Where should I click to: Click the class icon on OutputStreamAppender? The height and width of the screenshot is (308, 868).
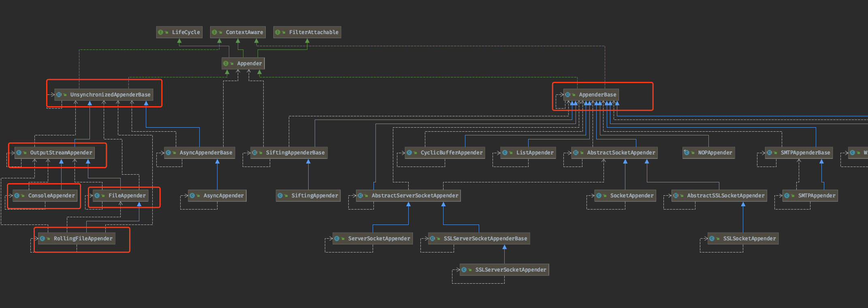tap(19, 153)
